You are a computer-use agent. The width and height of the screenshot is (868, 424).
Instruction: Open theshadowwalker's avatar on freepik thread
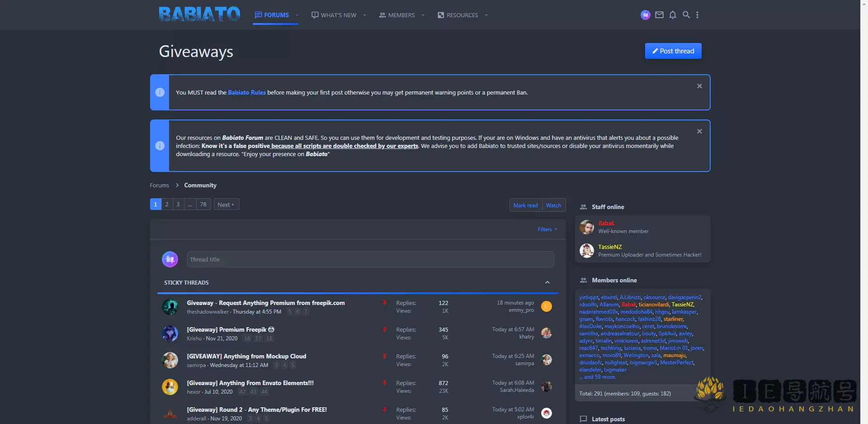170,307
